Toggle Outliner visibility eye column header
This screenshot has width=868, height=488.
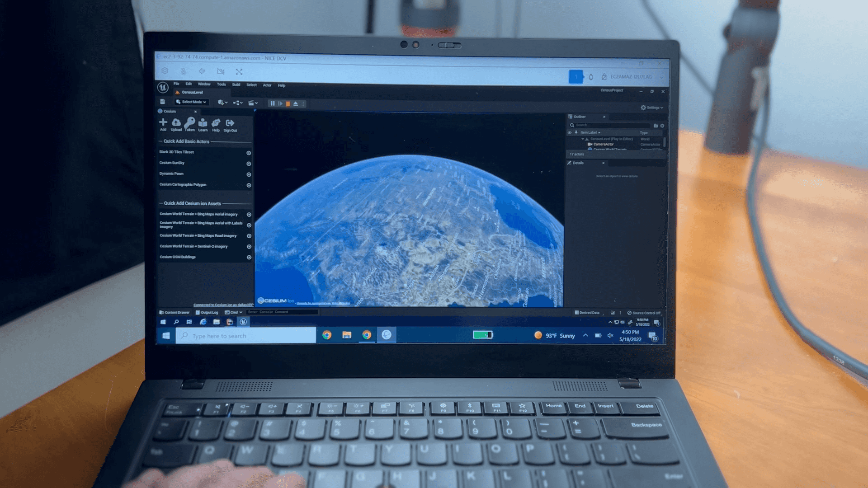click(x=570, y=132)
